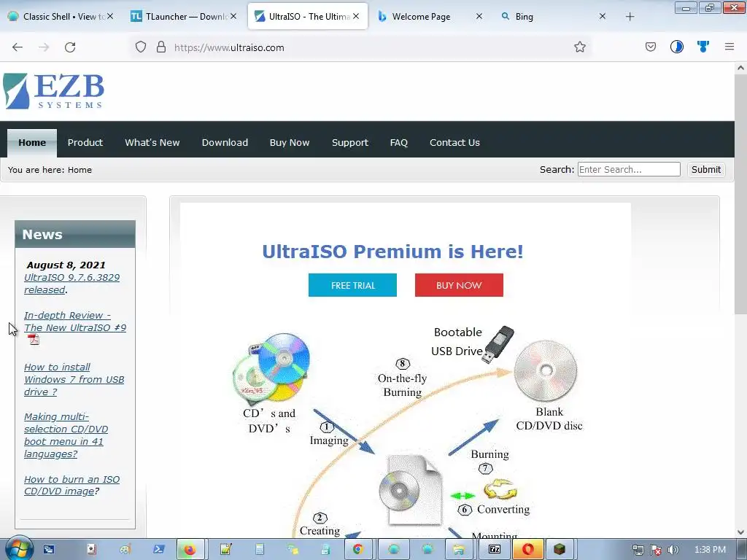Click the address bar URL
The image size is (747, 560).
coord(229,47)
